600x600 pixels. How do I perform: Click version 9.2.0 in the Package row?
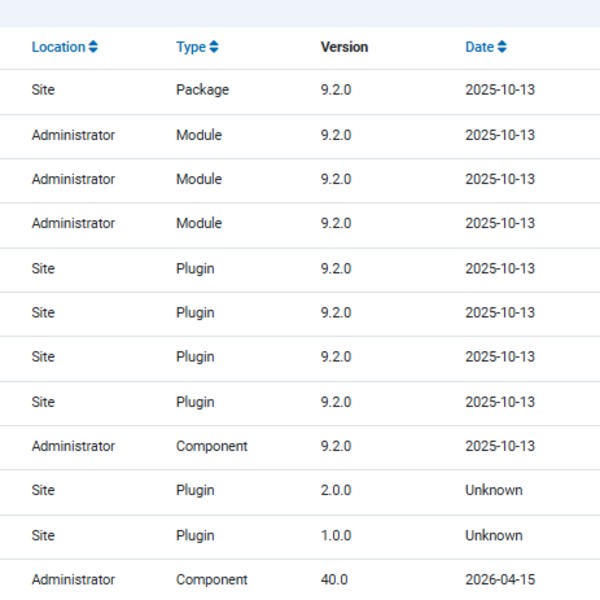pos(336,90)
